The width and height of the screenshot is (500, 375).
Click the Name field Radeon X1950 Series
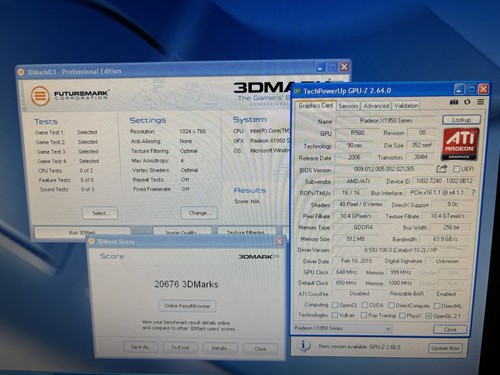tap(386, 120)
